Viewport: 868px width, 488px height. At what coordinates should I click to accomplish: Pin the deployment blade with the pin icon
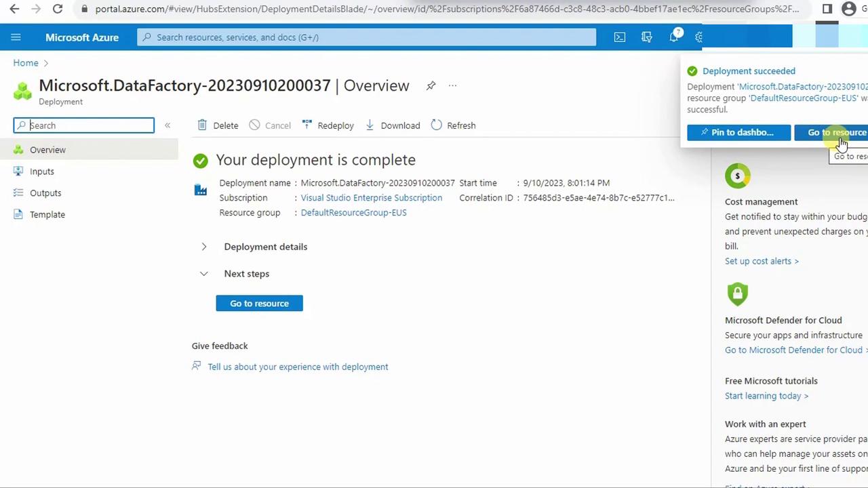coord(431,85)
